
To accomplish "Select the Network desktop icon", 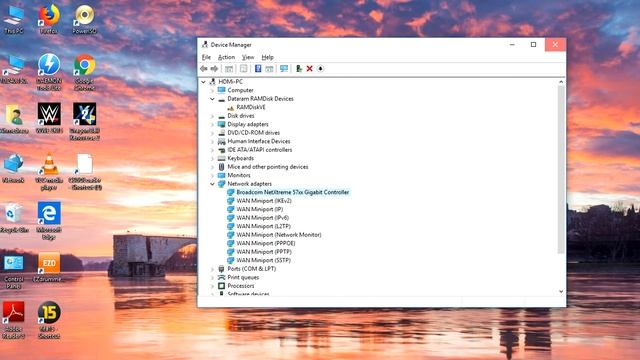I will 14,168.
